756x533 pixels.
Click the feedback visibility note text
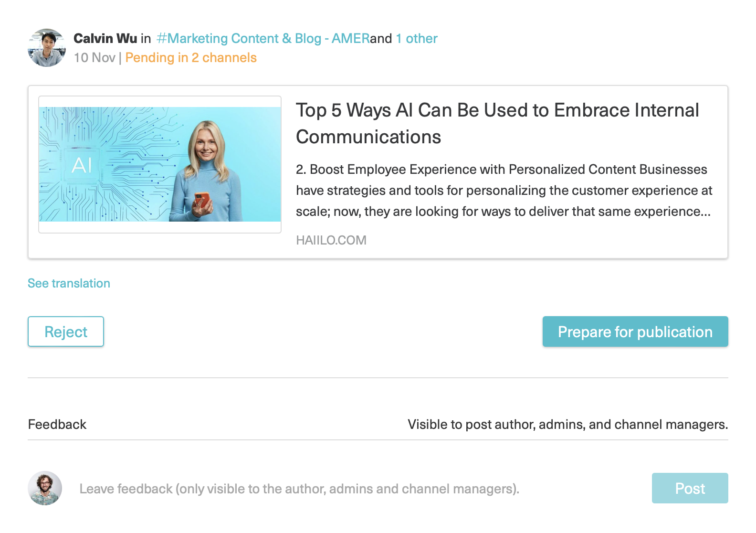(567, 425)
